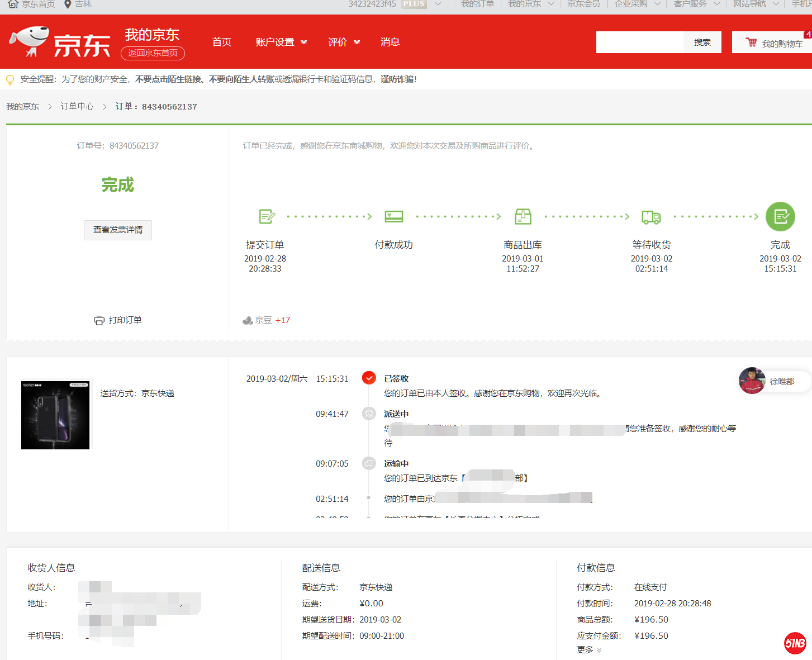Screen dimensions: 812x660
Task: Click the 商品出库 box step icon
Action: 523,216
